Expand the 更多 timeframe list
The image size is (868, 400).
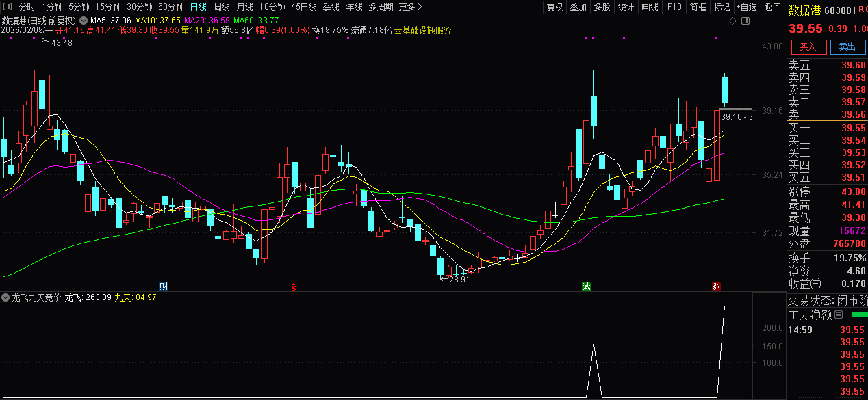(x=410, y=7)
